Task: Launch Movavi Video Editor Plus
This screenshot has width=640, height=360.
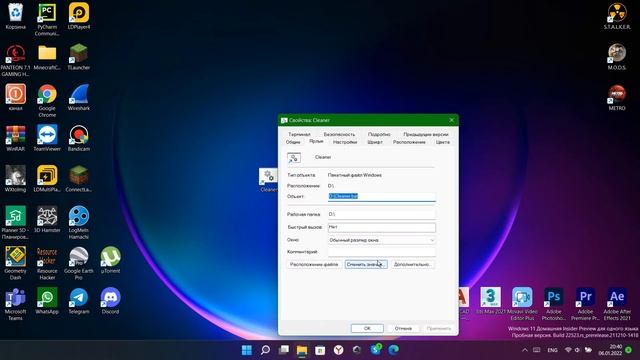Action: (522, 304)
